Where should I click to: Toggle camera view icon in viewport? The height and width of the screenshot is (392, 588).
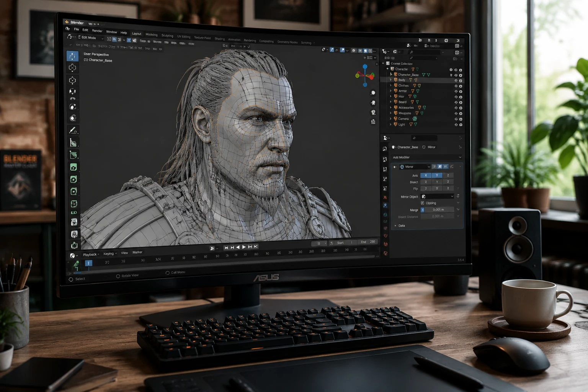point(373,112)
